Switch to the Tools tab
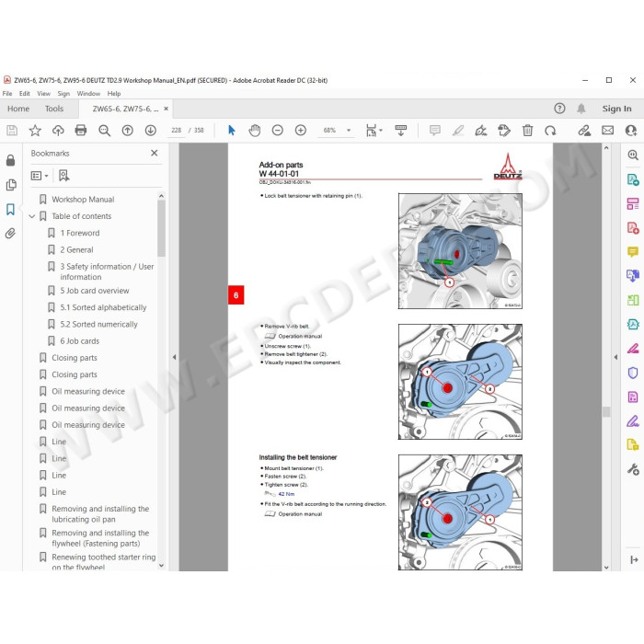Screen dimensions: 644x644 coord(54,109)
